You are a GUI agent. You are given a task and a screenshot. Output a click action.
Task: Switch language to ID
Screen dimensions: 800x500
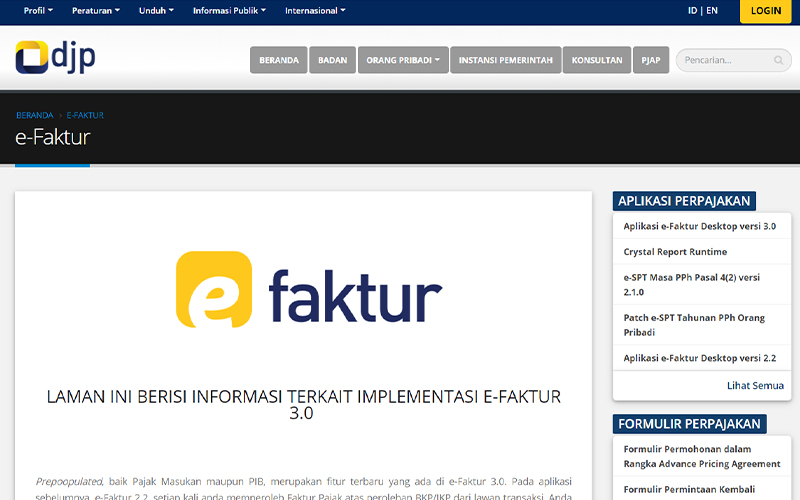[692, 11]
